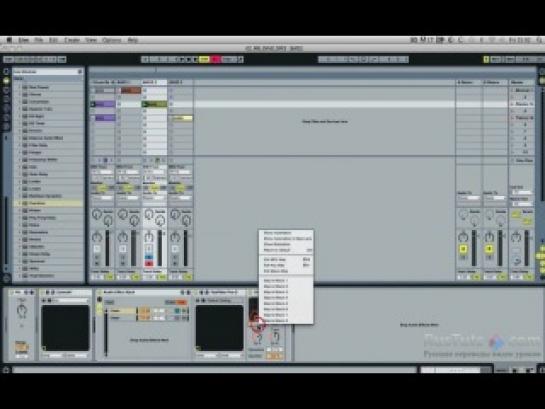
Task: Expand the highlighted folder in the device browser
Action: [x=19, y=203]
